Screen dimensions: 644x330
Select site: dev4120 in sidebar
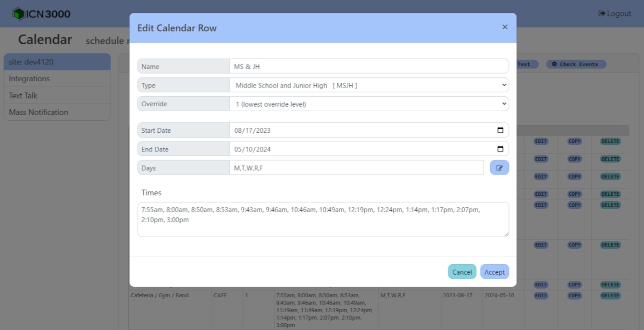[x=57, y=62]
